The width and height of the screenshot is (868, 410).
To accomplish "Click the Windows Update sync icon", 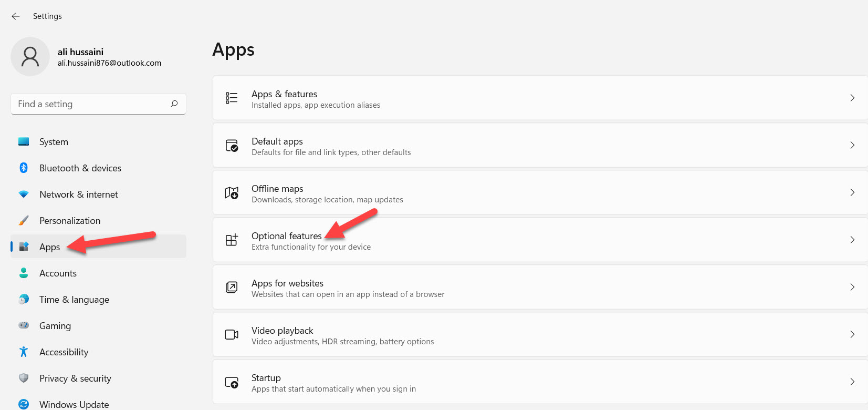I will [24, 404].
